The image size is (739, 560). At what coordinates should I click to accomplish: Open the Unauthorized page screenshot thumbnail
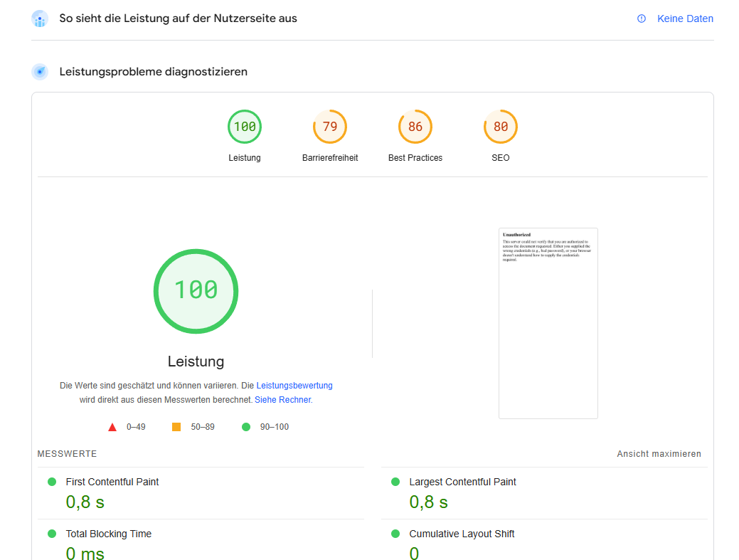548,323
